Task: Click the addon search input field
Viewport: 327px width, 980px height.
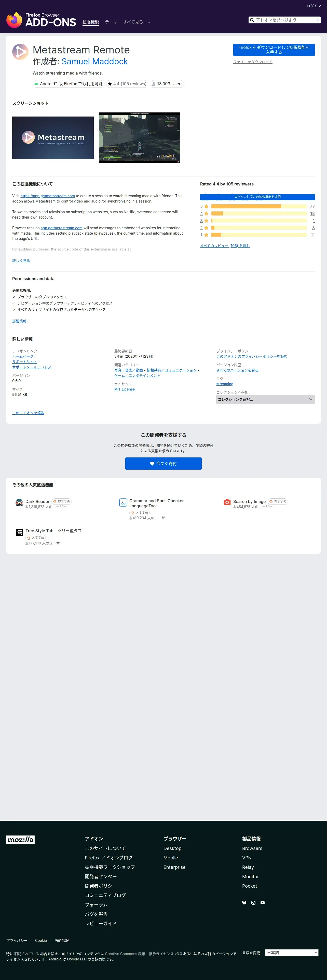Action: [284, 20]
